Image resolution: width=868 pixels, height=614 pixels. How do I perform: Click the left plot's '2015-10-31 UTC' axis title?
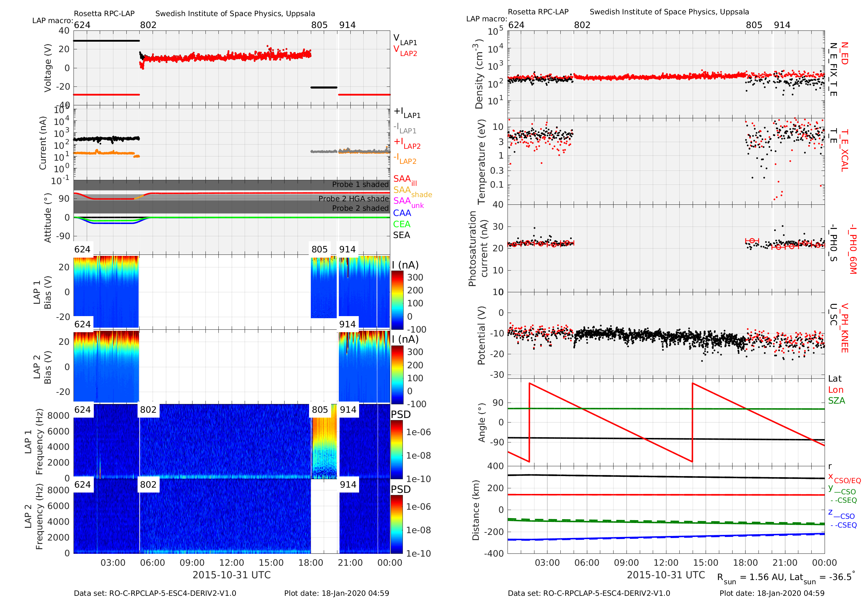(x=232, y=575)
